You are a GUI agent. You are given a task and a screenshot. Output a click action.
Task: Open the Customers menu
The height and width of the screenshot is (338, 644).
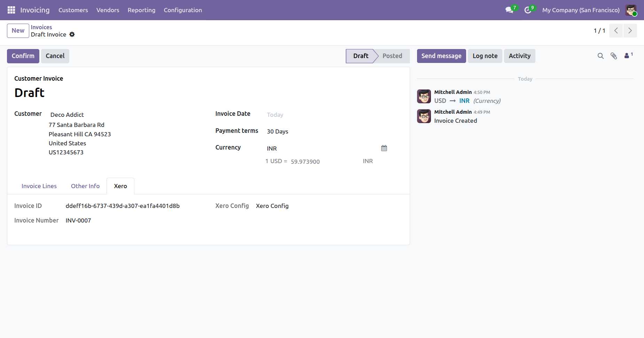(73, 10)
